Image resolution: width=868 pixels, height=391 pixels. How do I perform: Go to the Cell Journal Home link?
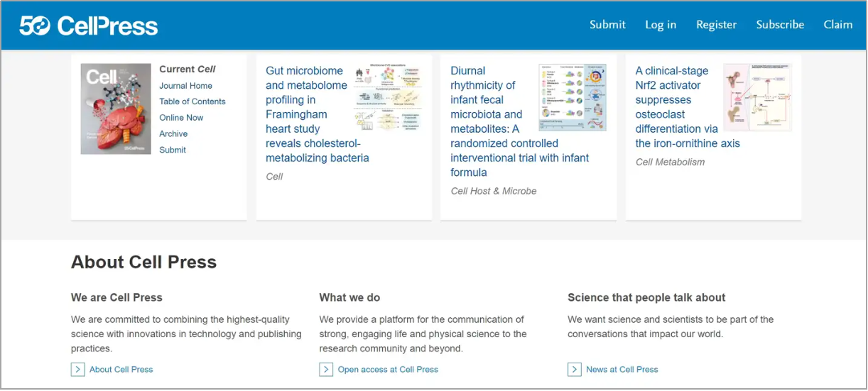coord(185,86)
